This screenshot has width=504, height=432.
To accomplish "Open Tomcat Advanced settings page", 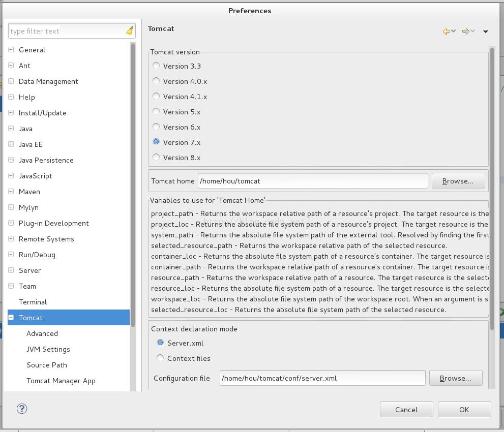I will click(42, 333).
